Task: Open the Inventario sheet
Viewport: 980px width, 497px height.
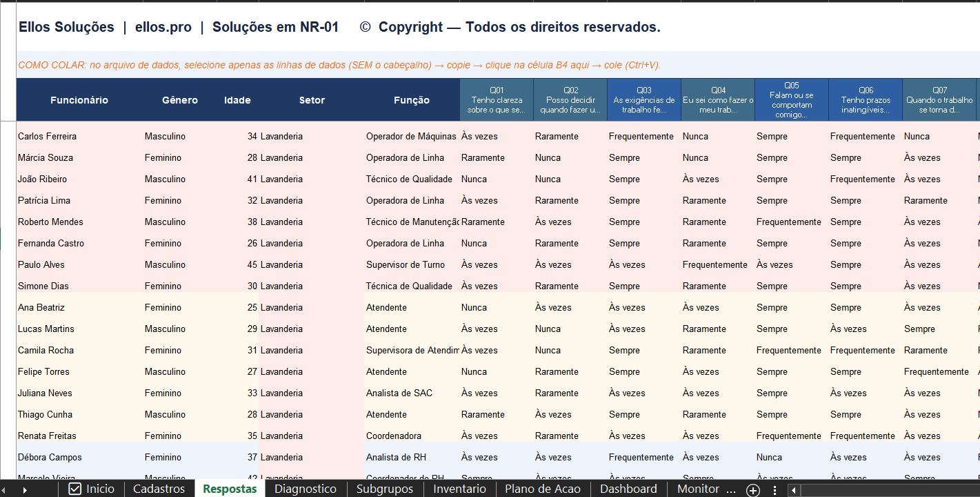Action: (x=459, y=489)
